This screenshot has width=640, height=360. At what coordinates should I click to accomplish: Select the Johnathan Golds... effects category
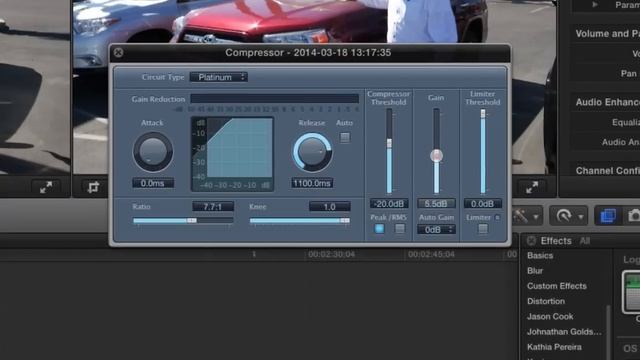564,332
